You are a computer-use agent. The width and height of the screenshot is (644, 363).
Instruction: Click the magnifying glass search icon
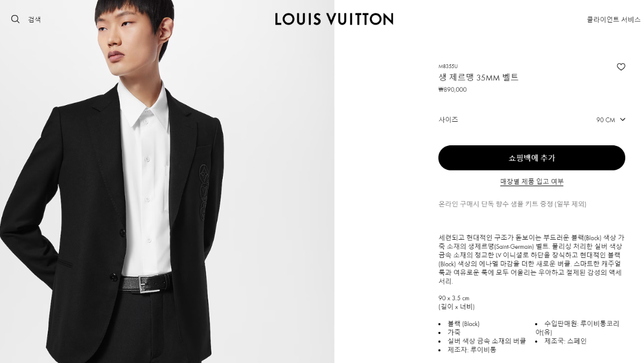(15, 19)
